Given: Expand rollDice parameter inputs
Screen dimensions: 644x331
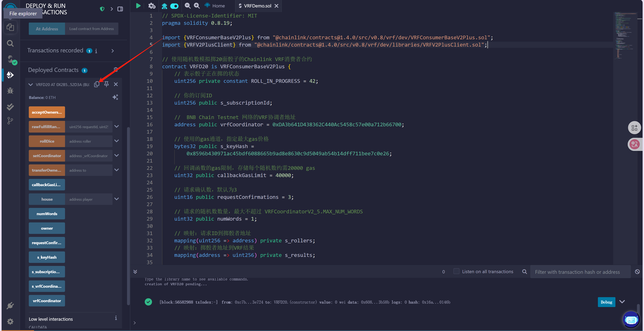Looking at the screenshot, I should click(117, 141).
